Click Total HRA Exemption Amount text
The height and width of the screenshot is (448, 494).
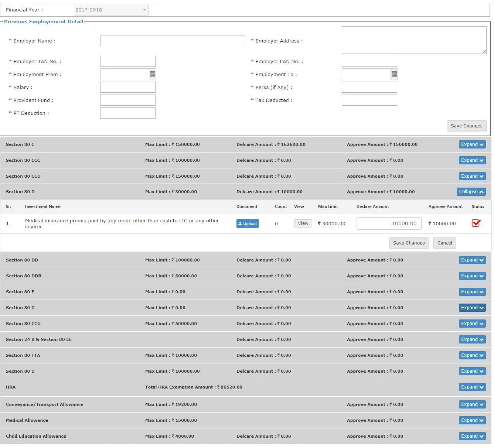[x=194, y=387]
